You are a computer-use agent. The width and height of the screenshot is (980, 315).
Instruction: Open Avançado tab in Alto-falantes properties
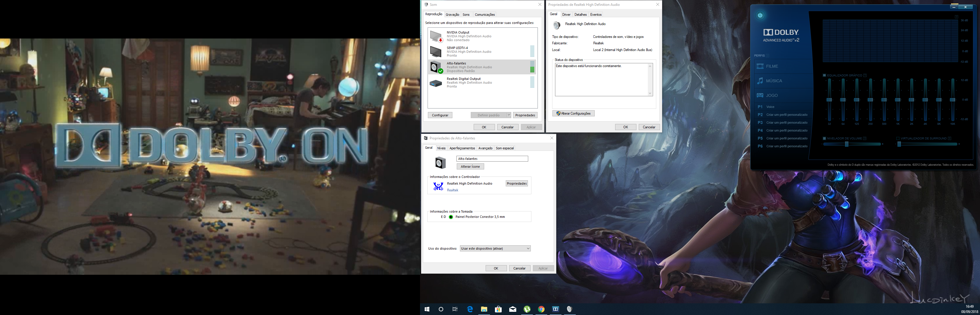[x=485, y=148]
